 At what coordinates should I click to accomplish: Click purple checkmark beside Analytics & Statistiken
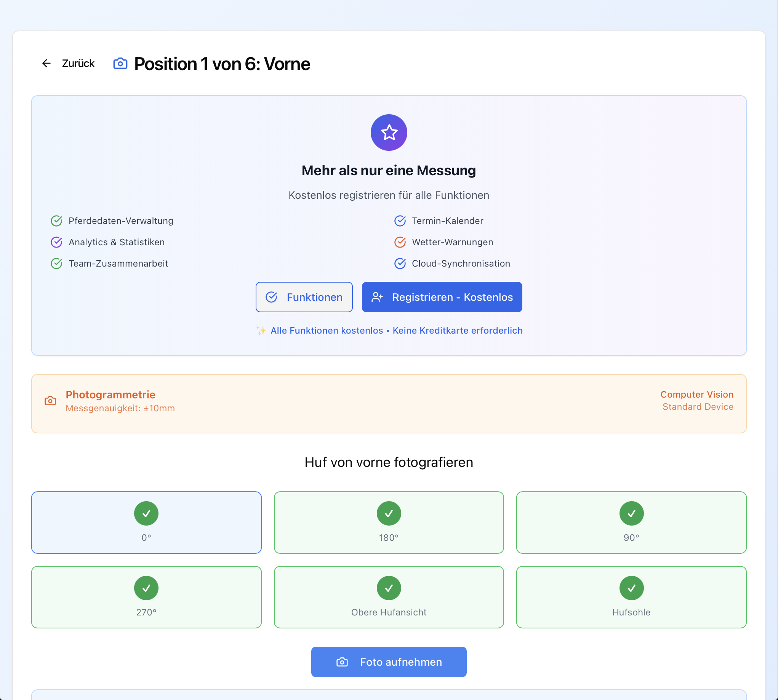tap(56, 242)
